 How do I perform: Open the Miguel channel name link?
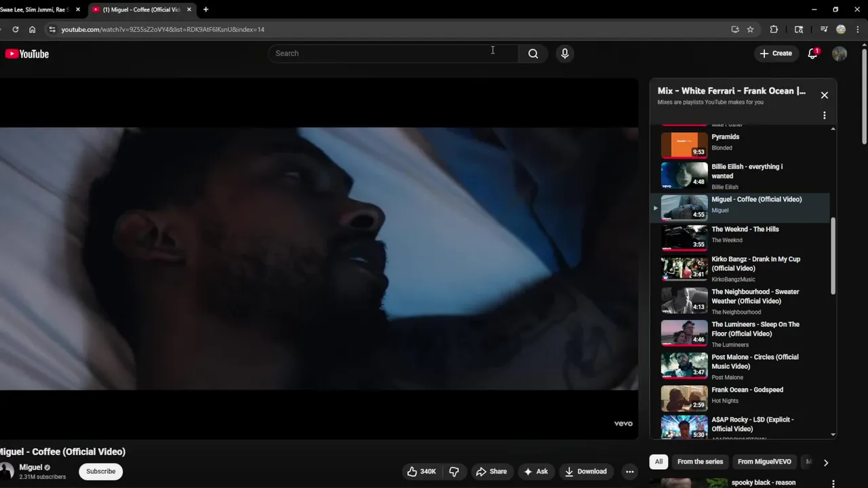pos(31,467)
